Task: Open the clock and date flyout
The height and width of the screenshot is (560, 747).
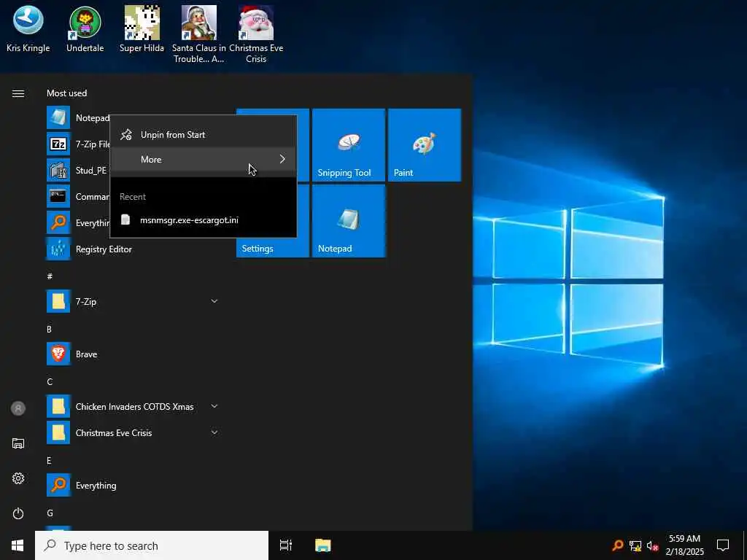Action: [684, 545]
